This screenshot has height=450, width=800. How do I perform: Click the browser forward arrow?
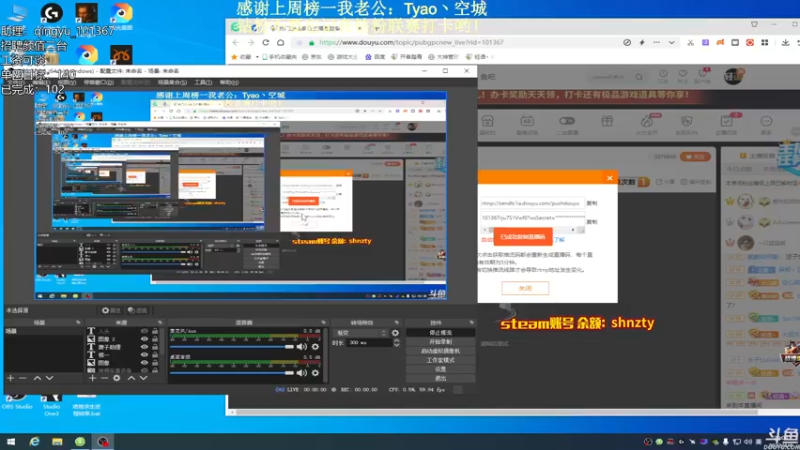(251, 42)
